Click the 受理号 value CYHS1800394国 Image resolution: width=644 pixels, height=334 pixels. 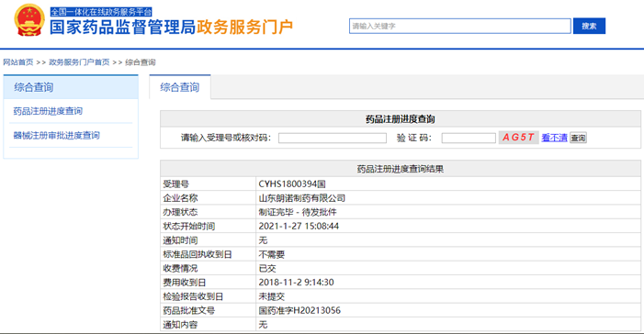pyautogui.click(x=292, y=184)
